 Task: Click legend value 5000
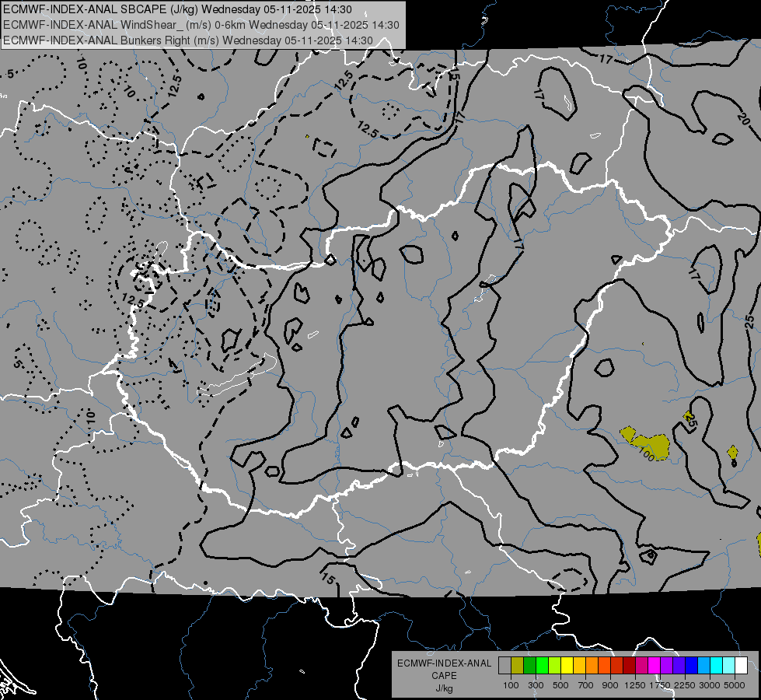(735, 685)
